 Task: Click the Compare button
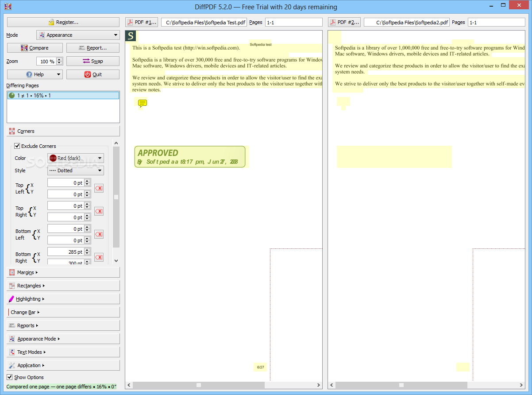pyautogui.click(x=35, y=48)
